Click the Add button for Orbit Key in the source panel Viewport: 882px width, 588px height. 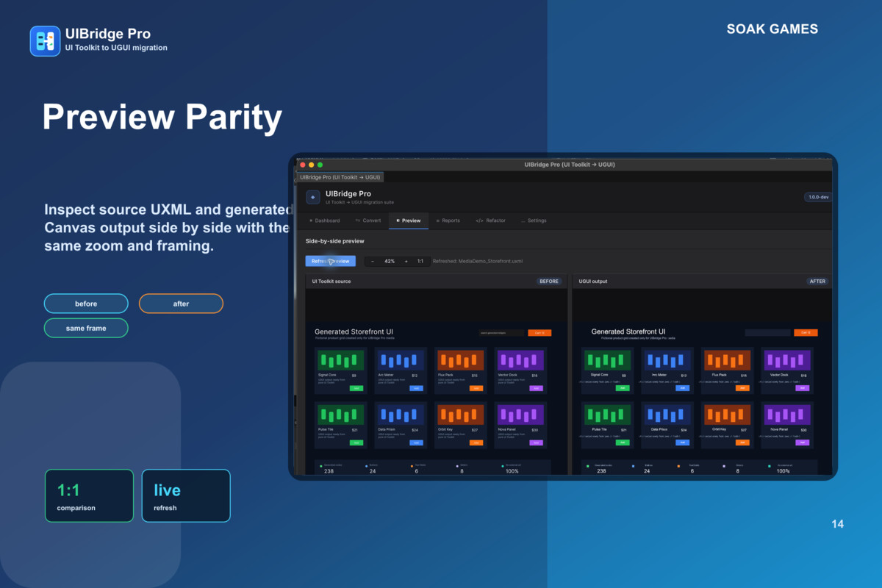click(x=476, y=442)
